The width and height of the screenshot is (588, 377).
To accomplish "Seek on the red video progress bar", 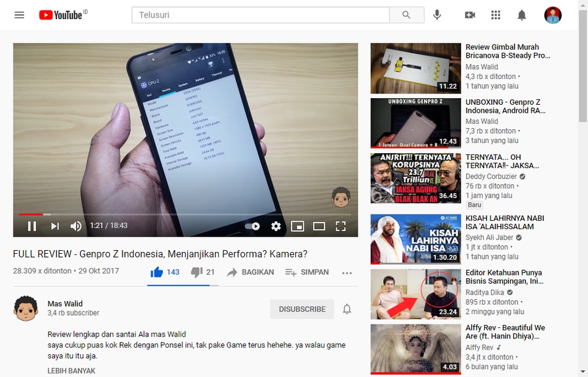I will click(184, 215).
